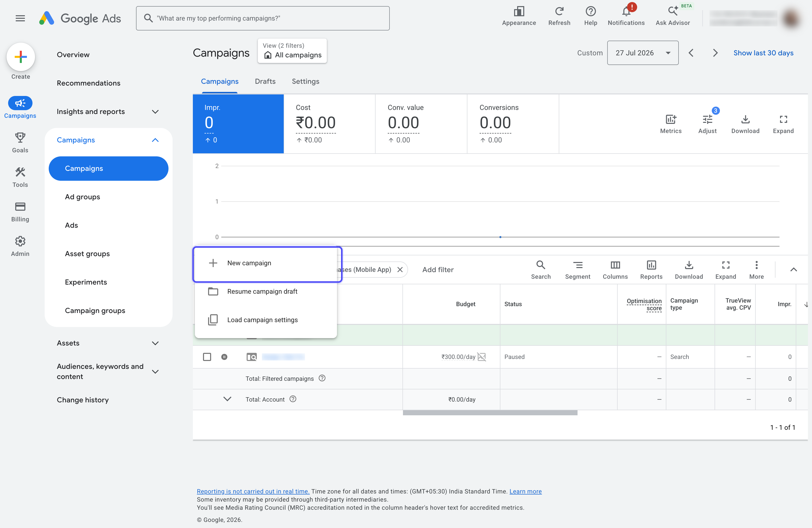This screenshot has height=528, width=812.
Task: Click Show last 30 days link
Action: click(763, 53)
